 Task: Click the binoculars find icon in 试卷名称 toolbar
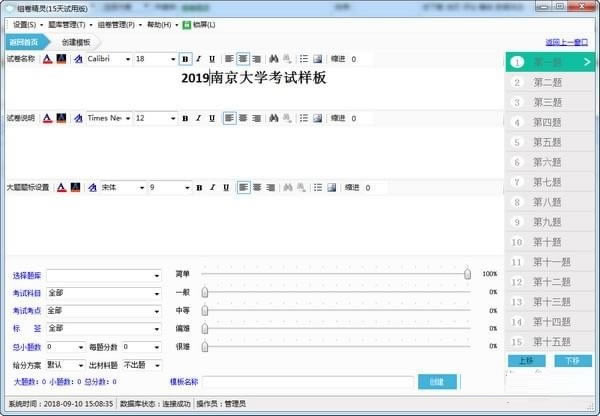point(274,60)
